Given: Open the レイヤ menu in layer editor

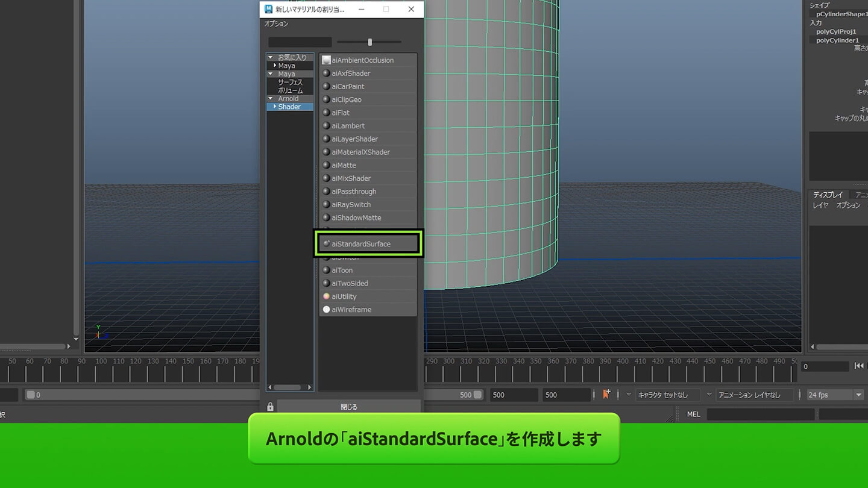Looking at the screenshot, I should click(820, 205).
